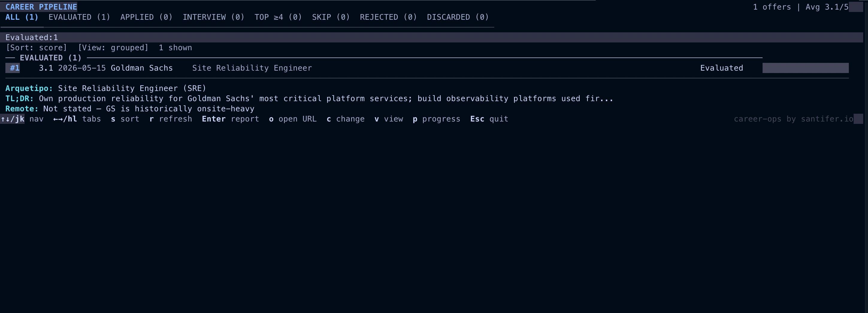Click the [View: grouped] indicator
868x313 pixels.
(x=113, y=48)
